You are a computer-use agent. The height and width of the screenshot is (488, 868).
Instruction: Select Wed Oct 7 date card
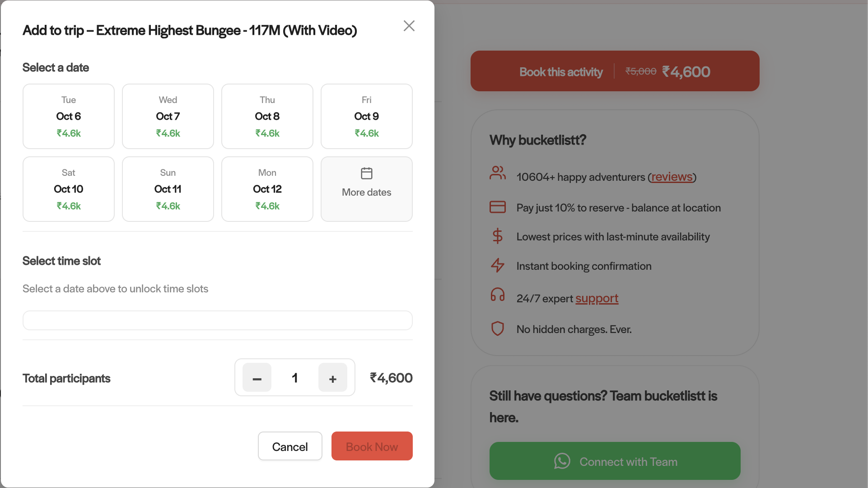click(x=168, y=116)
